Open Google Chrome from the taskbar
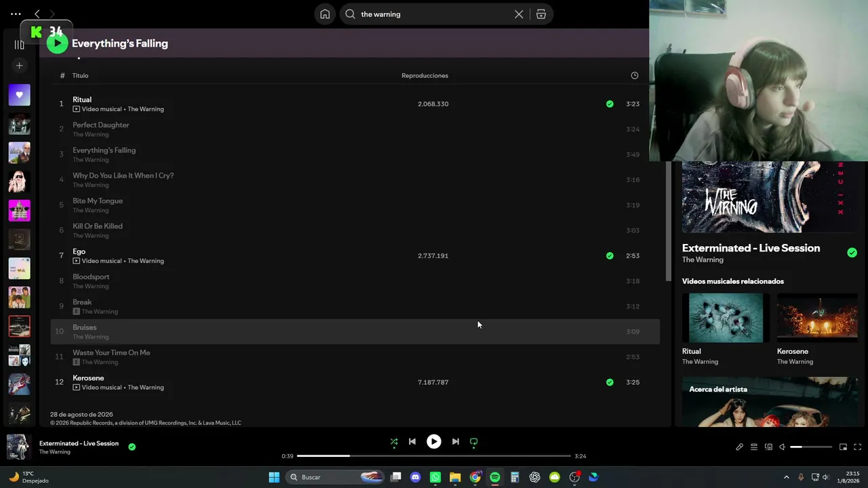The height and width of the screenshot is (488, 868). tap(475, 477)
